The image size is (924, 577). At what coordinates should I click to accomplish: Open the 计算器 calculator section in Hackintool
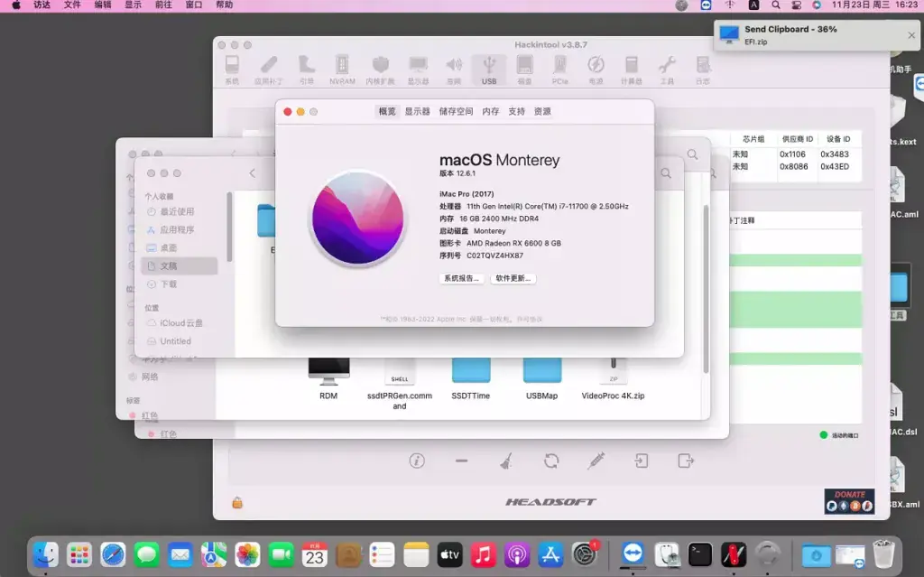coord(631,70)
